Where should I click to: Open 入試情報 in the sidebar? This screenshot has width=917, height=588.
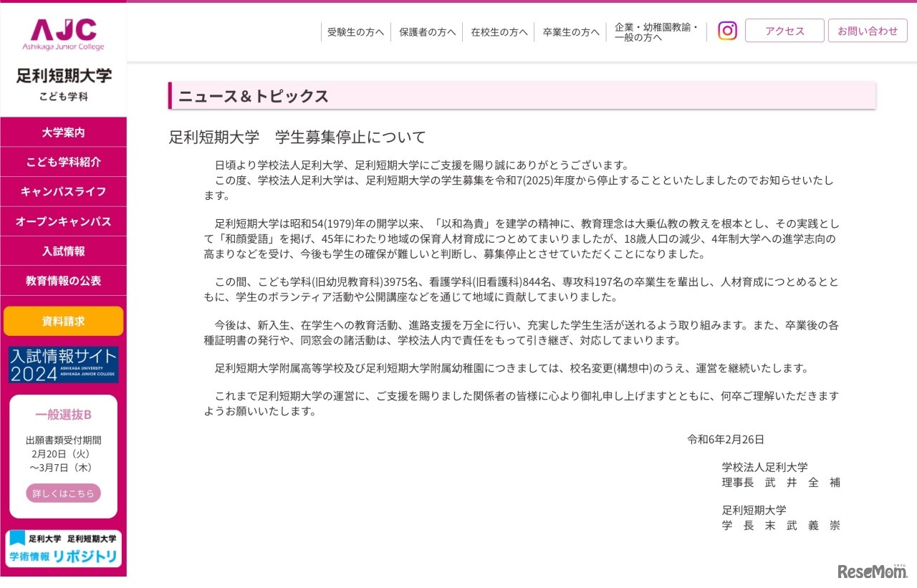(63, 251)
